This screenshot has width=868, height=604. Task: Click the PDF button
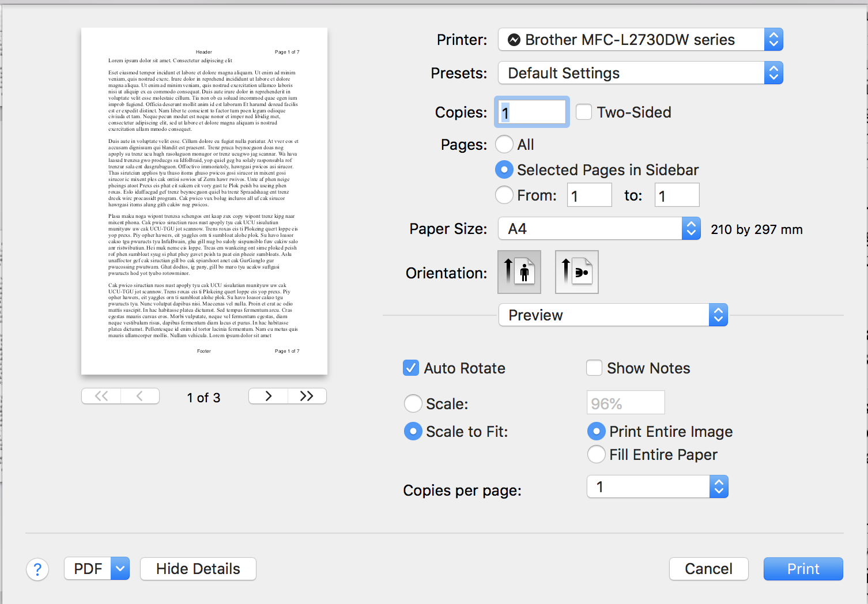[88, 569]
